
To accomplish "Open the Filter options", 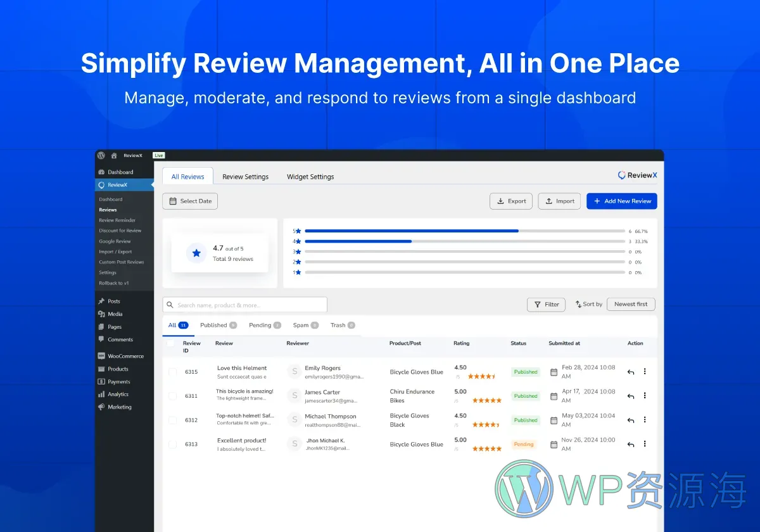I will [x=546, y=305].
